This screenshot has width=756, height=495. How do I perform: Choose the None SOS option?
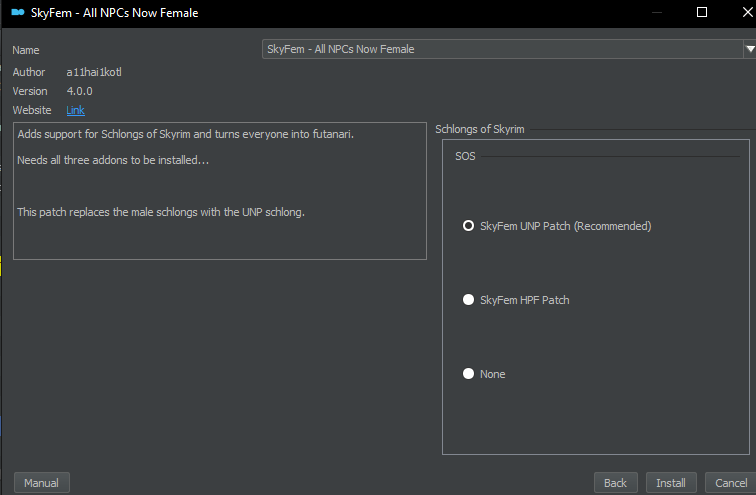pyautogui.click(x=484, y=374)
